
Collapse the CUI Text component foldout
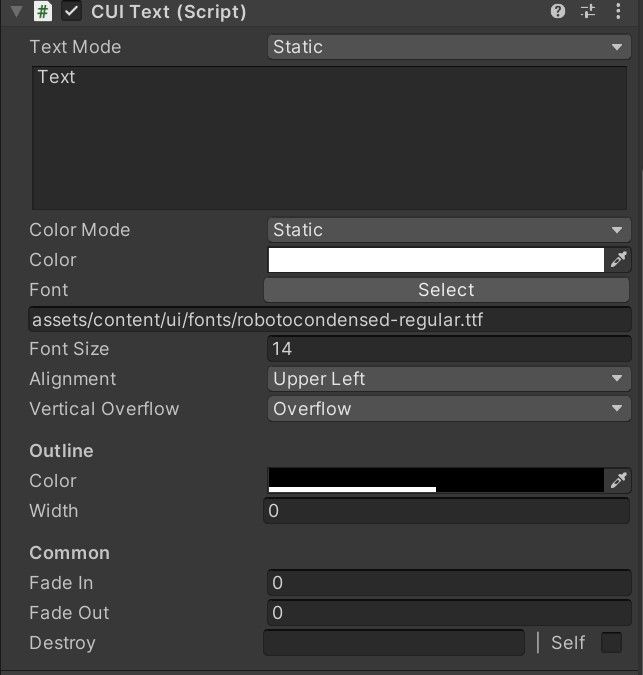click(16, 12)
